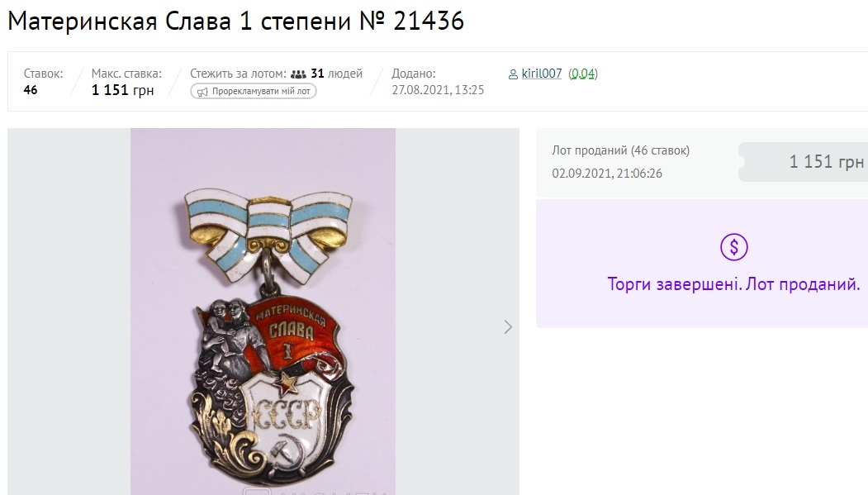The image size is (868, 495).
Task: Click the Ставок count of 46
Action: tap(31, 90)
